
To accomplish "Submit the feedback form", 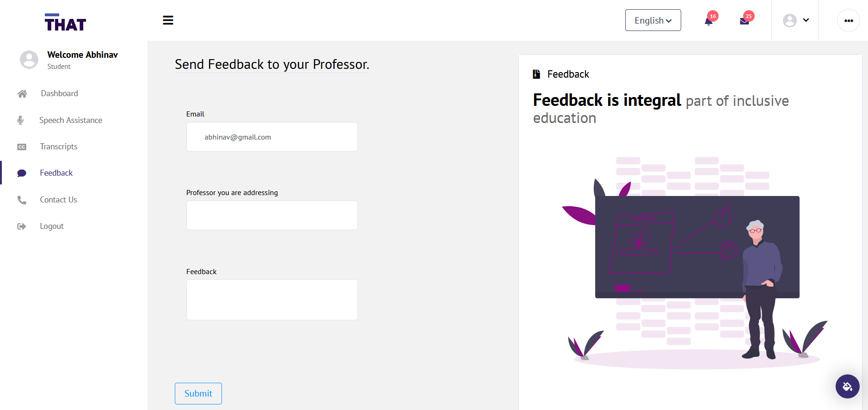I will (198, 393).
